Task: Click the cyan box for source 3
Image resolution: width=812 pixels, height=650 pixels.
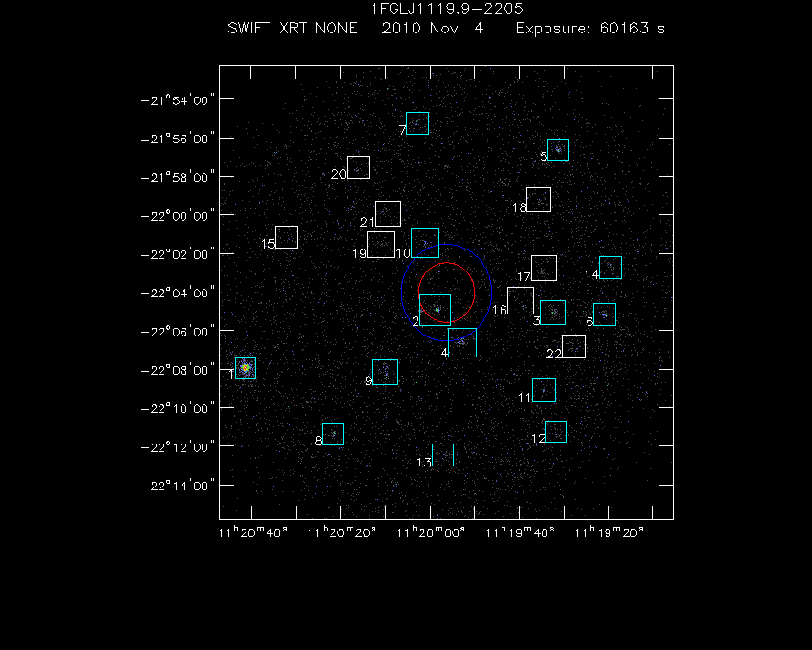Action: [x=552, y=313]
